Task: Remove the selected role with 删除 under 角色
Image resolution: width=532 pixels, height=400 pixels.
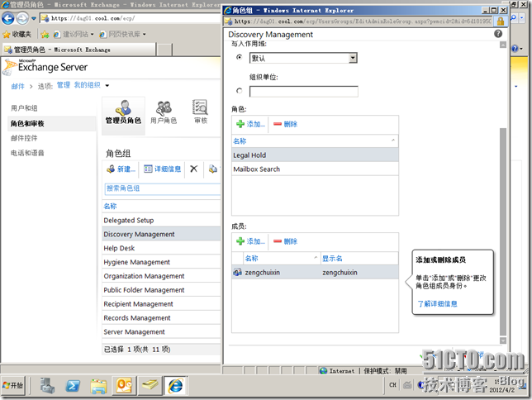Action: (x=285, y=124)
